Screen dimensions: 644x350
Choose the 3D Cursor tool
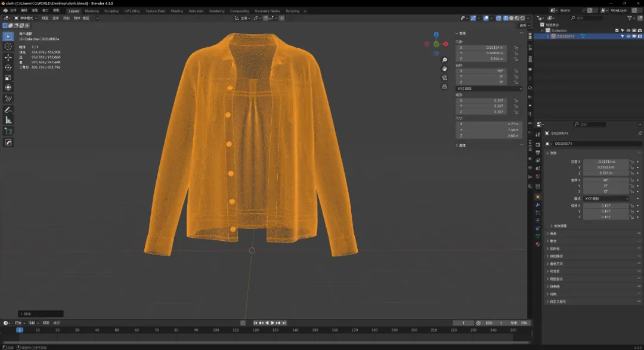tap(8, 47)
